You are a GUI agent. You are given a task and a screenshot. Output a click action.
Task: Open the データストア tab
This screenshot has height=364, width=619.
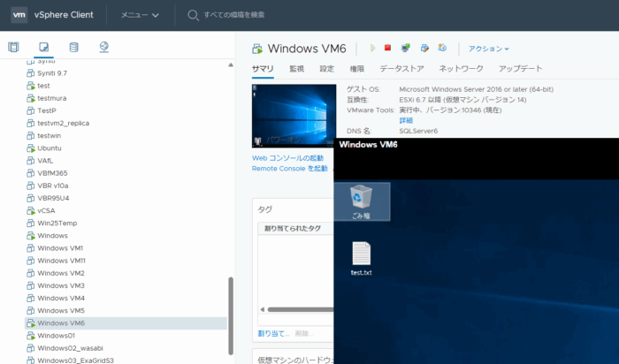pos(401,68)
